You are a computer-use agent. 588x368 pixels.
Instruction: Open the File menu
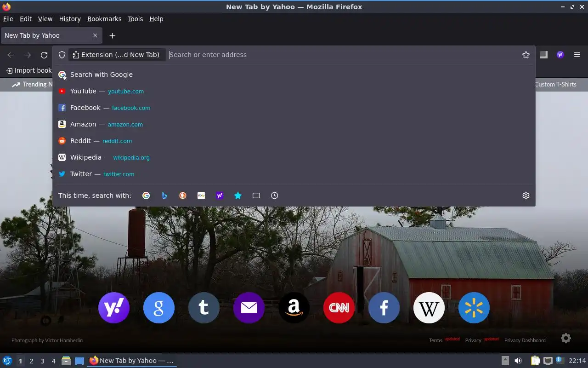(8, 19)
